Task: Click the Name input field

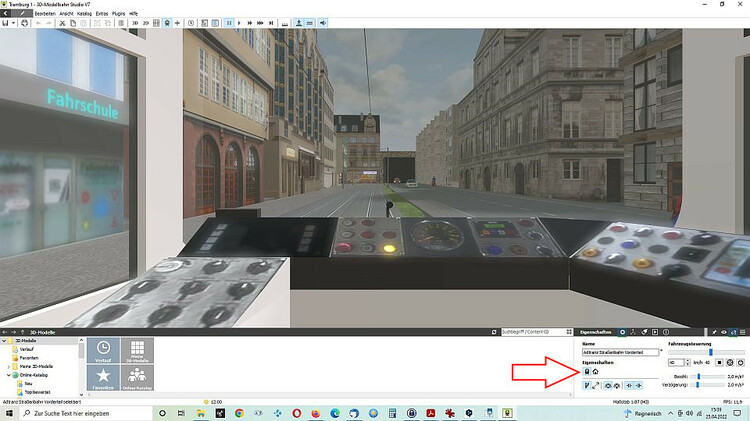Action: coord(620,352)
